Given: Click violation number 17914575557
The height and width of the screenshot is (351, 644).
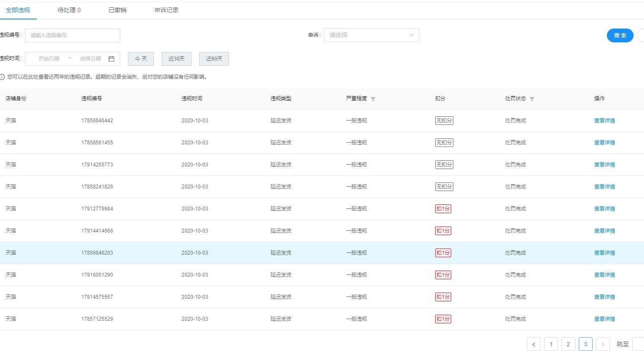Looking at the screenshot, I should click(97, 297).
